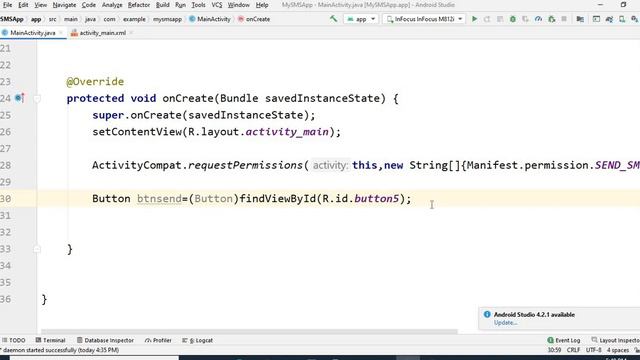Click the app breadcrumb
Viewport: 640px width, 360px height.
[x=36, y=19]
